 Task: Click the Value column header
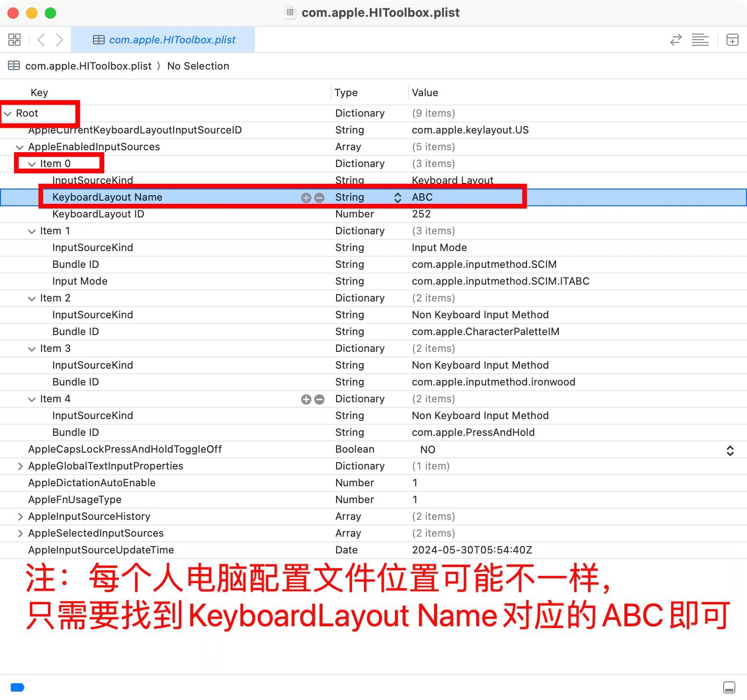425,93
